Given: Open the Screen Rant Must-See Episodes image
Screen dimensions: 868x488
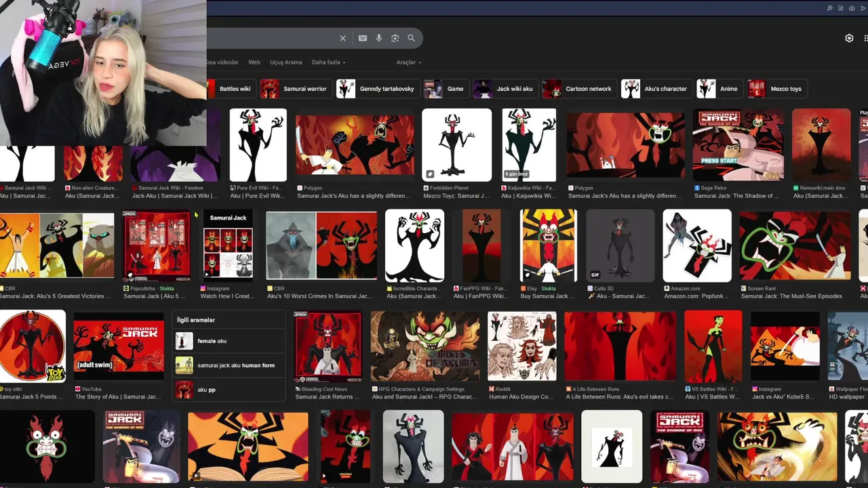Looking at the screenshot, I should click(795, 245).
